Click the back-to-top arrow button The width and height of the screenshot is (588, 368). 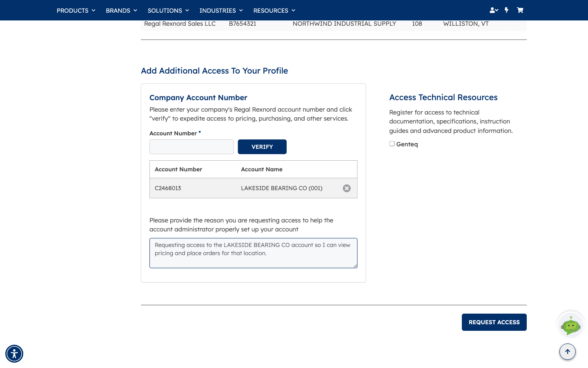pos(568,352)
